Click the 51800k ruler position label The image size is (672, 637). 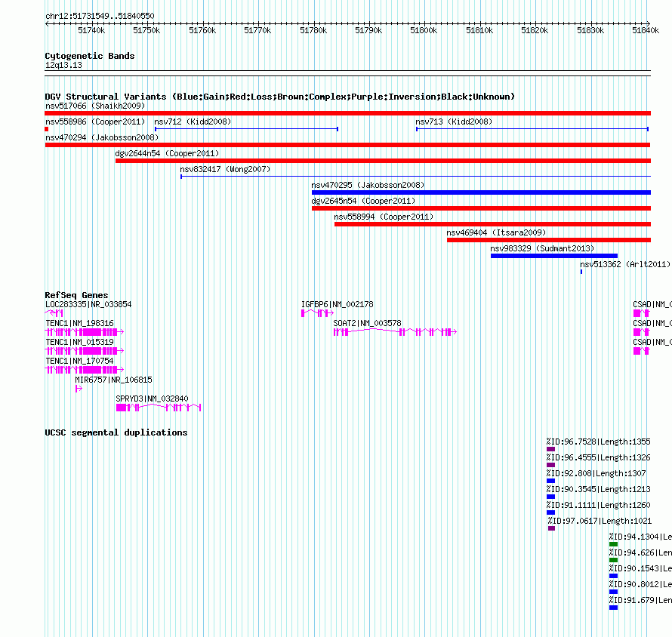(424, 30)
